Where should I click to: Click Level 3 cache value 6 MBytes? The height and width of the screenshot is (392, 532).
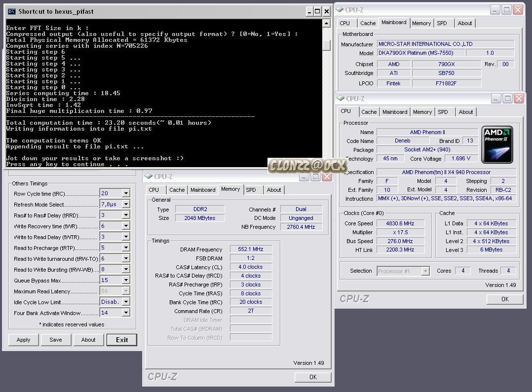pyautogui.click(x=492, y=249)
